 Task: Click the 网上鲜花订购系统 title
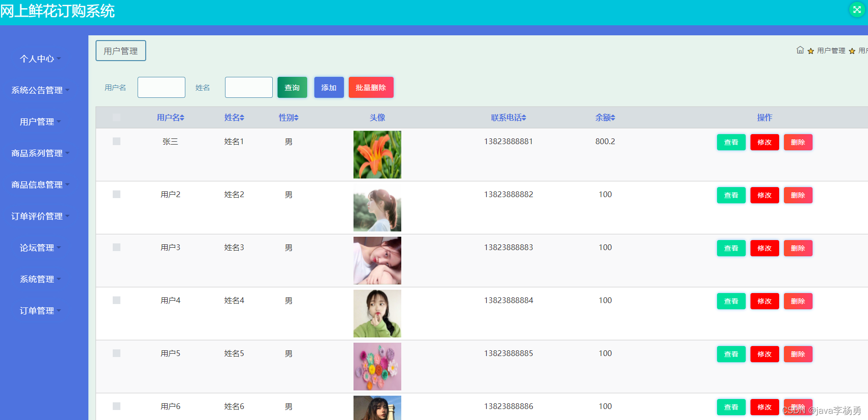coord(57,10)
